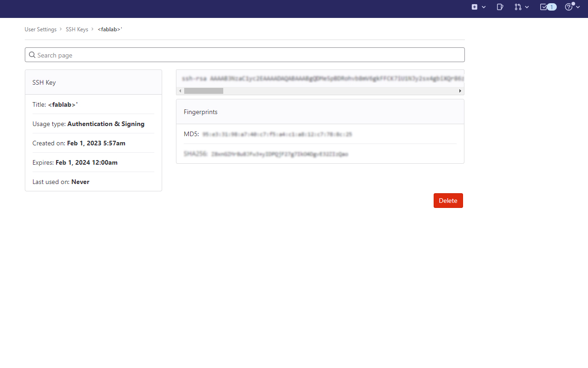The height and width of the screenshot is (368, 588).
Task: Expand the create new dropdown chevron
Action: pyautogui.click(x=484, y=7)
